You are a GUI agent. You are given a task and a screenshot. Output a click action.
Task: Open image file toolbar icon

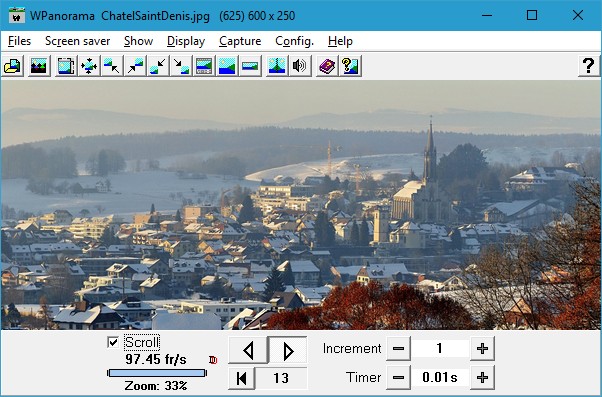pos(13,66)
